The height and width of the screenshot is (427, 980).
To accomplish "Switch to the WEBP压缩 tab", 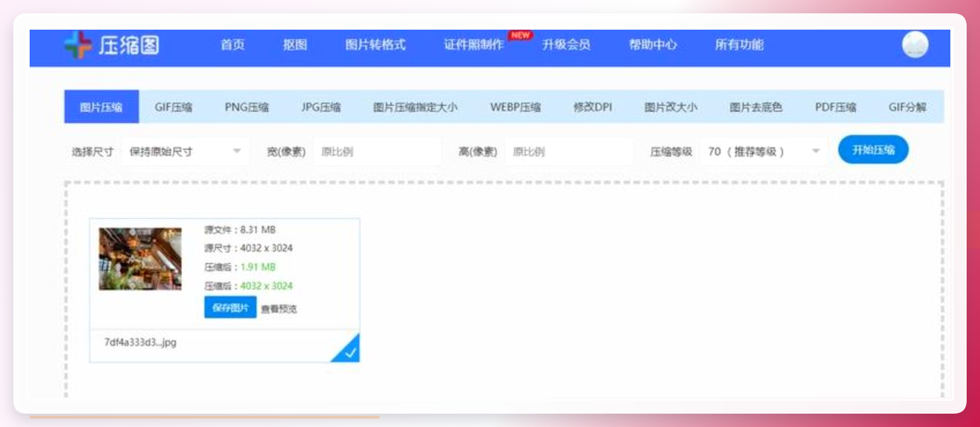I will click(515, 107).
